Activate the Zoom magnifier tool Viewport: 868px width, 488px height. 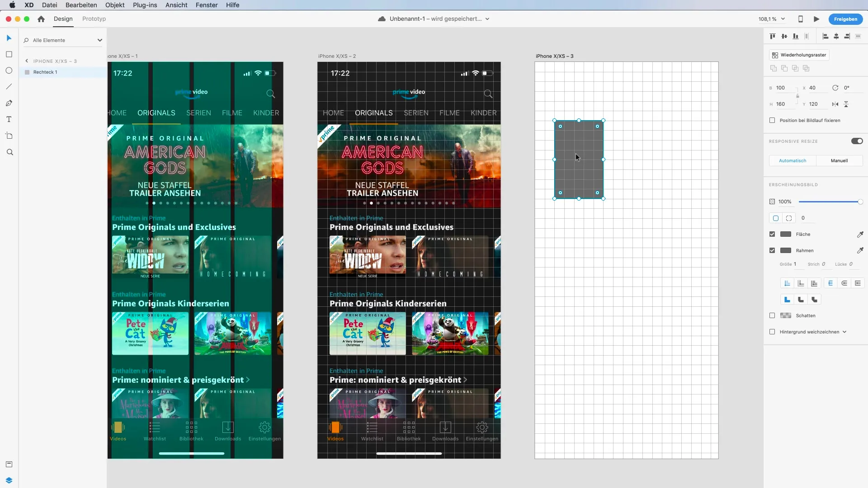pyautogui.click(x=9, y=152)
